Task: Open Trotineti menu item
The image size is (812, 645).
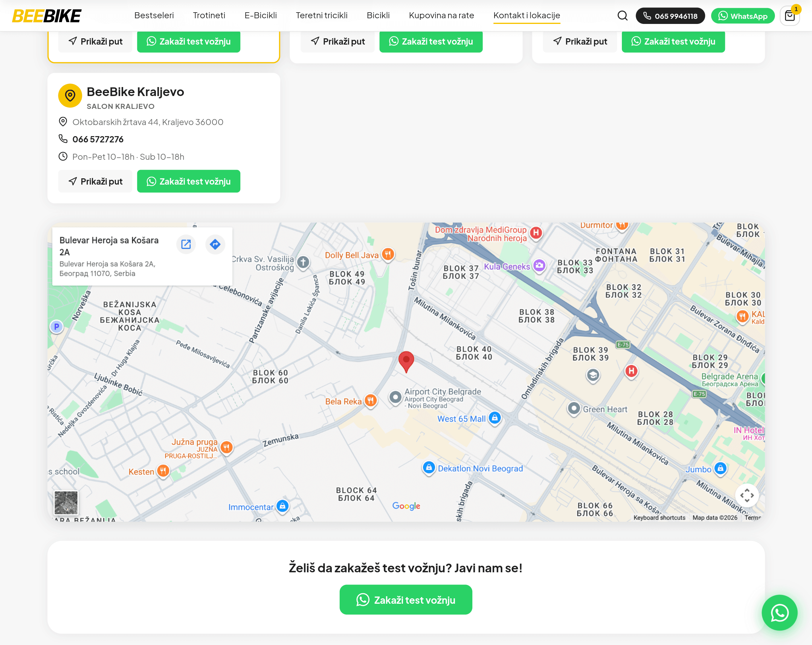Action: click(209, 16)
